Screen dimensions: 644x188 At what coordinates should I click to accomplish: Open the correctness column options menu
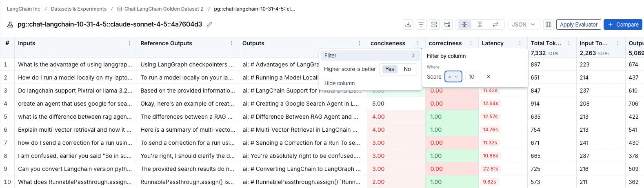[x=471, y=43]
